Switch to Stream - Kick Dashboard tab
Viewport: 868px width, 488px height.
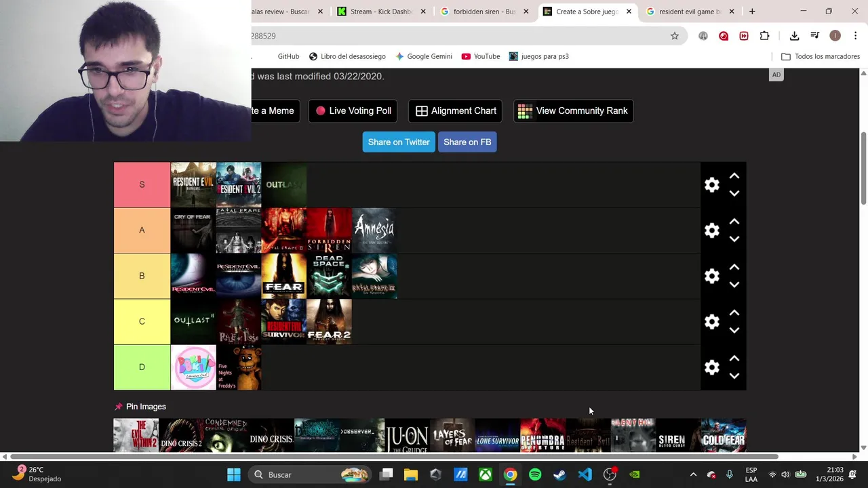click(382, 12)
